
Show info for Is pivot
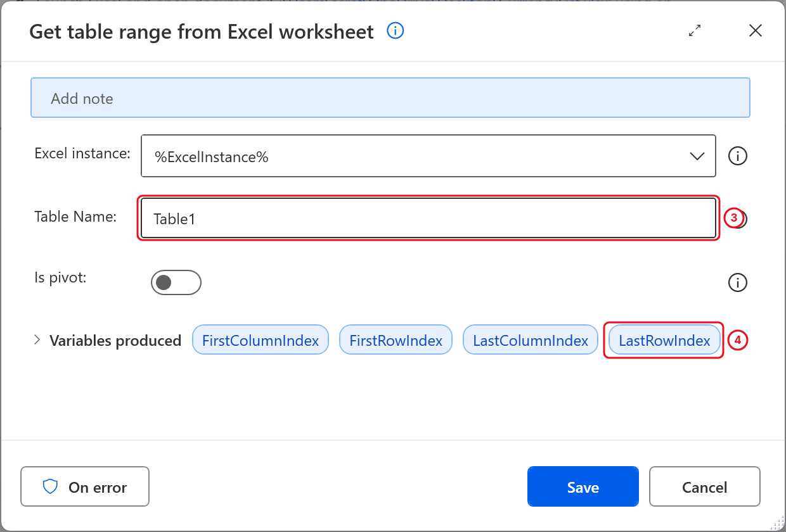(x=738, y=282)
